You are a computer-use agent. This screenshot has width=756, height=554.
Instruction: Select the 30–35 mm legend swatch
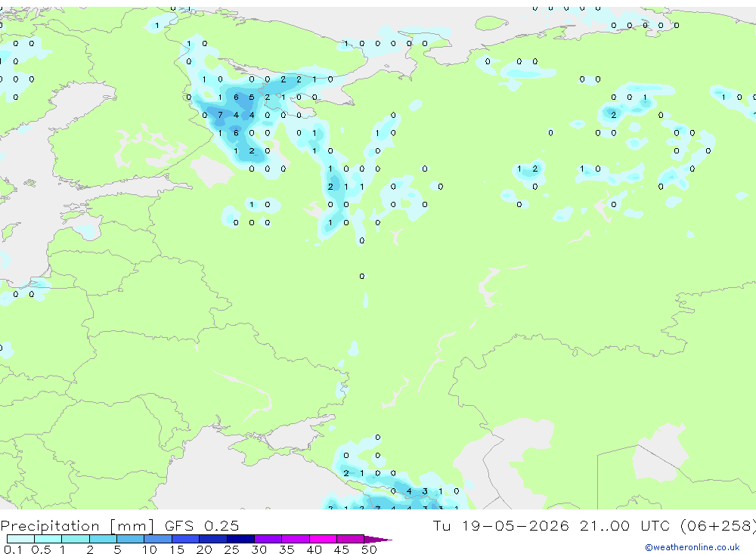[x=268, y=539]
